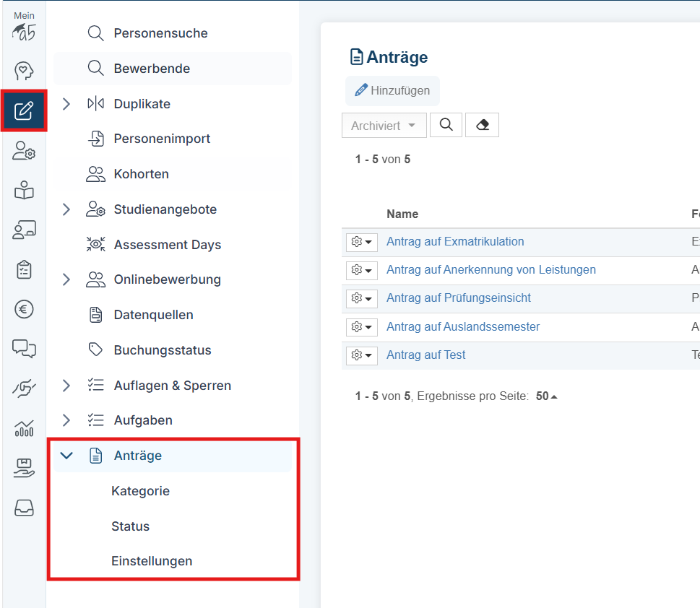The width and height of the screenshot is (700, 608).
Task: Open the Kategorie submenu item
Action: point(140,491)
